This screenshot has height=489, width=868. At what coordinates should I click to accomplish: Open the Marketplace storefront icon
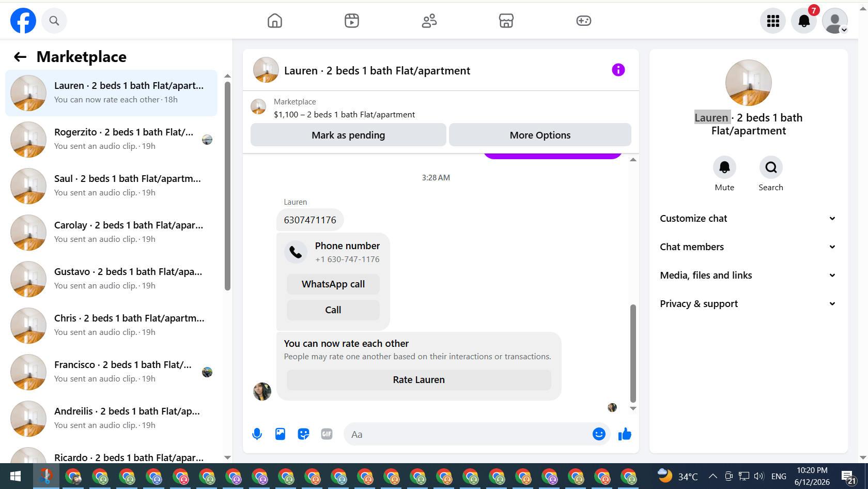point(506,21)
